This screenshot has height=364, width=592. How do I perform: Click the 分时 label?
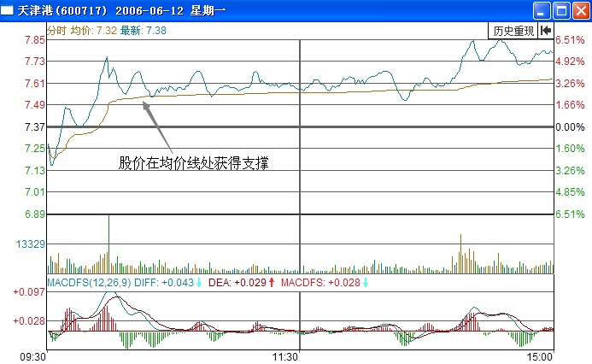coord(56,30)
